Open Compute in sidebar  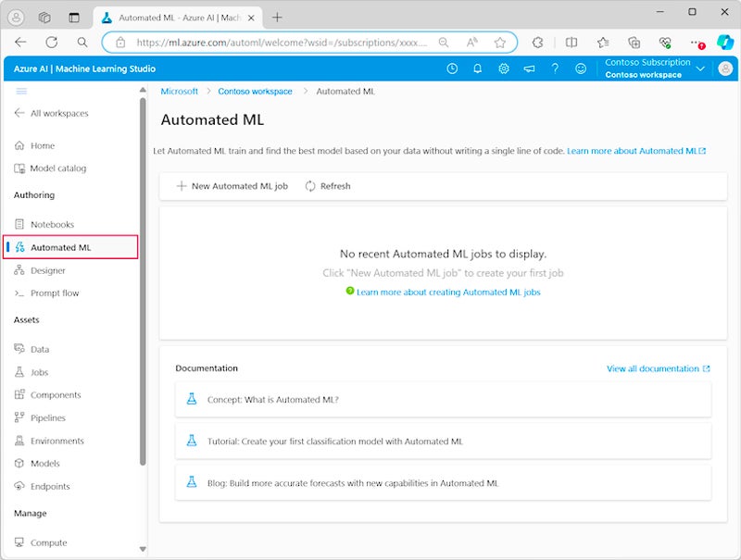click(x=41, y=542)
